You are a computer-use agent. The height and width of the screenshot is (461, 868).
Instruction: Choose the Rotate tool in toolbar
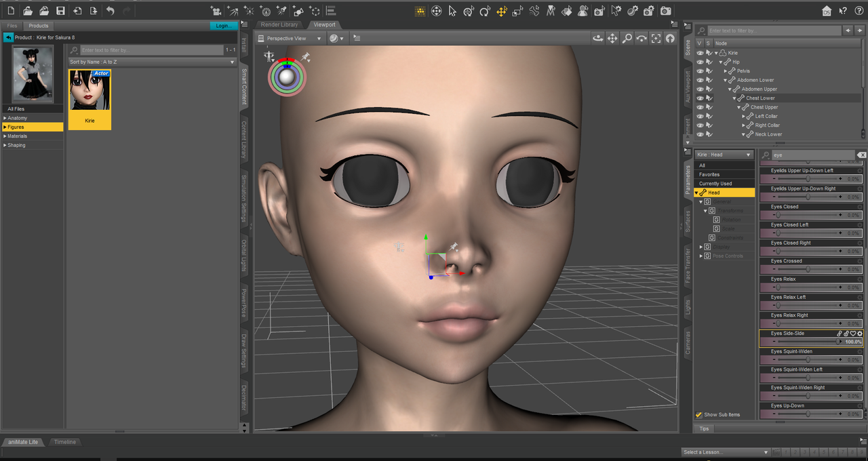[x=485, y=11]
